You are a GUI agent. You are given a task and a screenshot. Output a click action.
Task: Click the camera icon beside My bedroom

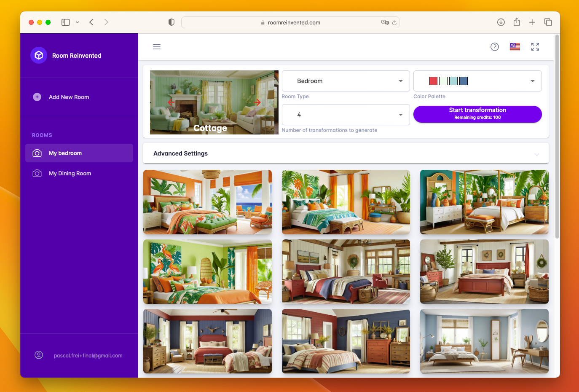pos(37,153)
